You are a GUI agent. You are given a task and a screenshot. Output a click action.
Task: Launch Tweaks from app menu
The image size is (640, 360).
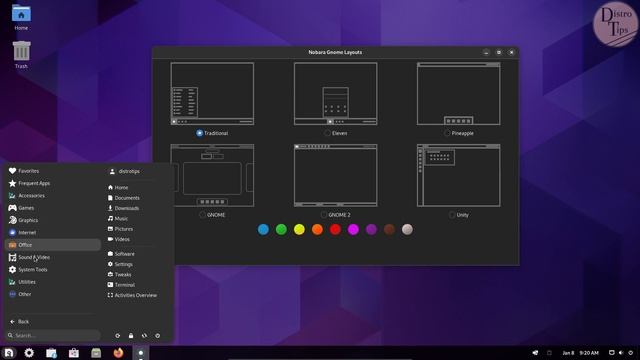click(x=120, y=274)
